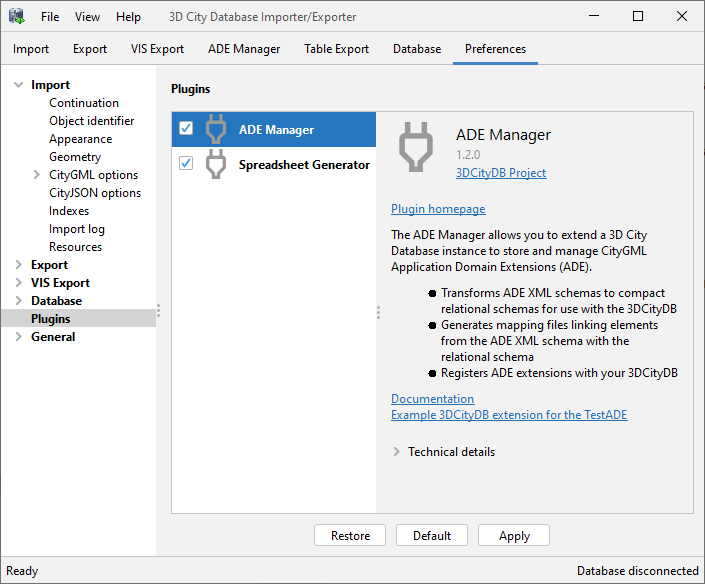Select CityJSON options tree entry
This screenshot has height=584, width=705.
tap(95, 193)
